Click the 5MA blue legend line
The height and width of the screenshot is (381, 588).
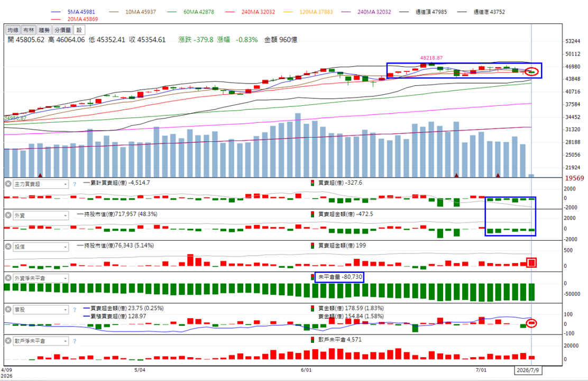click(56, 12)
